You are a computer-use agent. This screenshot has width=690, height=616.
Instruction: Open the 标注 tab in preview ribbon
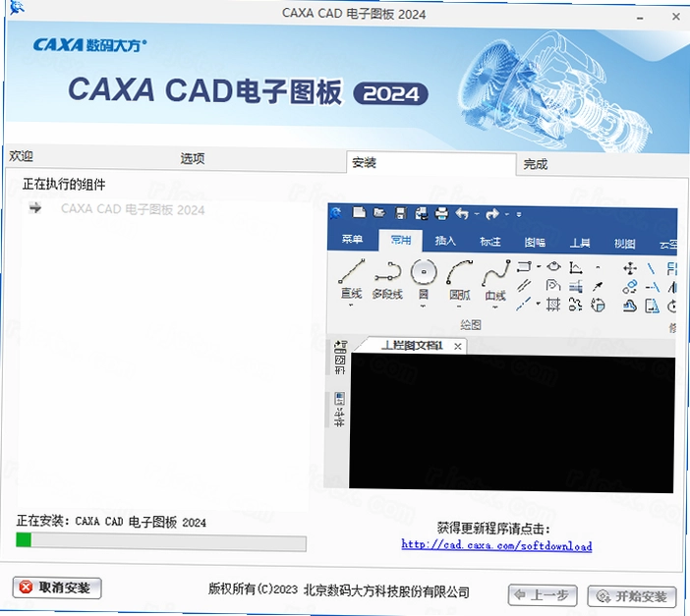click(x=490, y=242)
